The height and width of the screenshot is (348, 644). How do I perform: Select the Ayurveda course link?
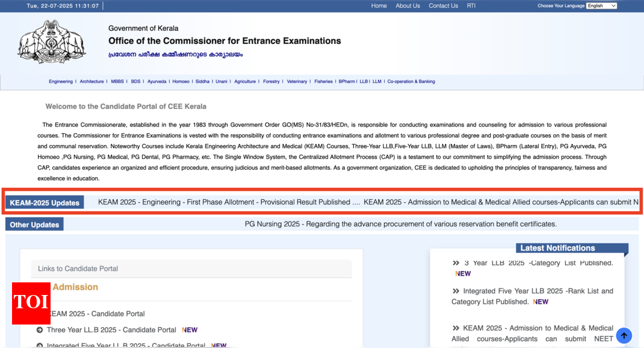pos(157,81)
